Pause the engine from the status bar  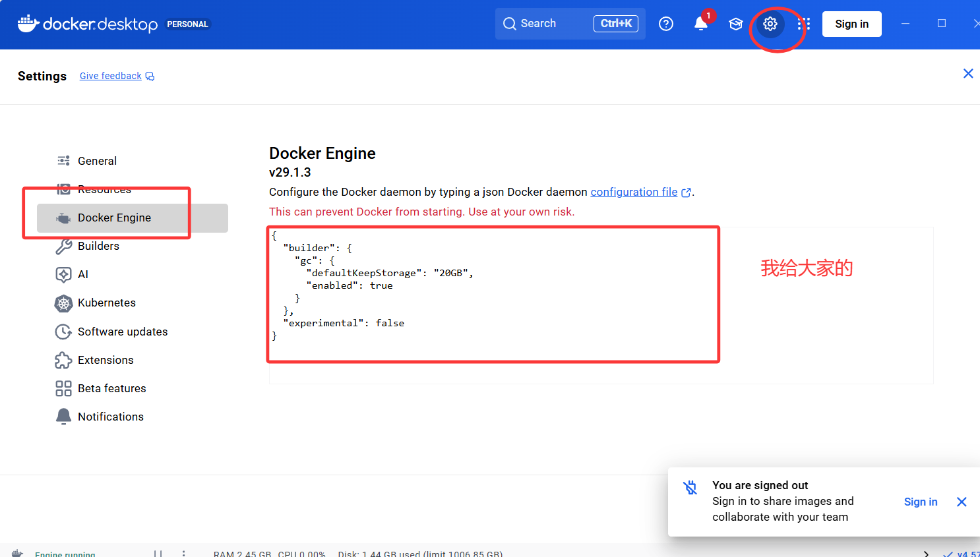[158, 554]
